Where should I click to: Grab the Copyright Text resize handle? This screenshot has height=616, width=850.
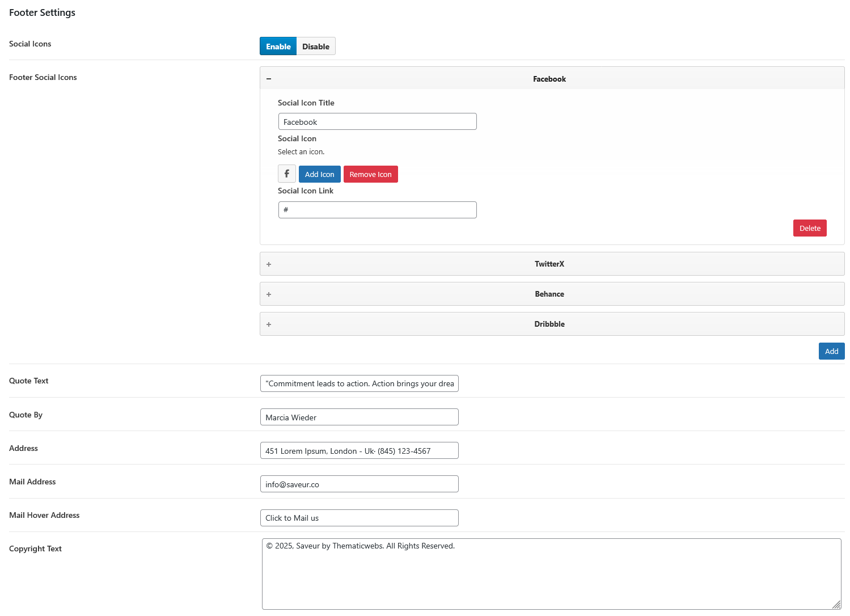tap(836, 605)
